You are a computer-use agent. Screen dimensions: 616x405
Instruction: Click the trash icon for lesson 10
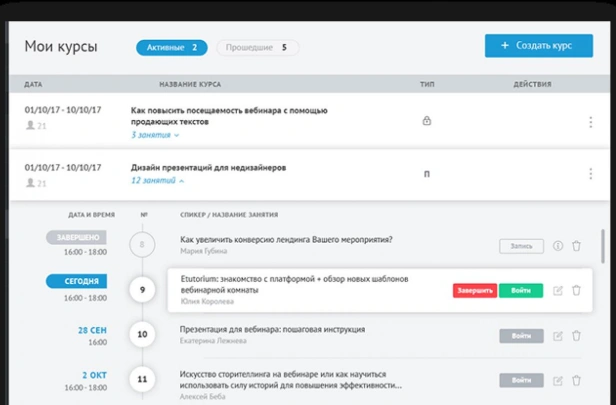[576, 336]
